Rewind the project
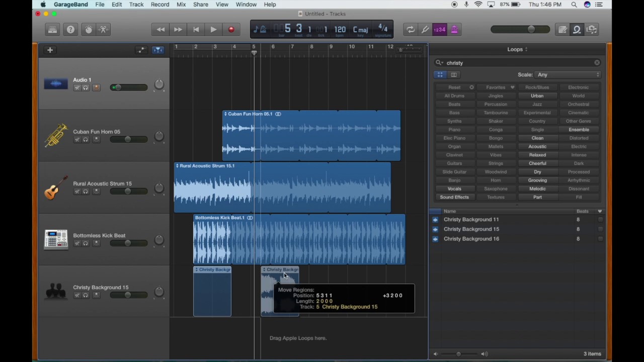 [160, 30]
